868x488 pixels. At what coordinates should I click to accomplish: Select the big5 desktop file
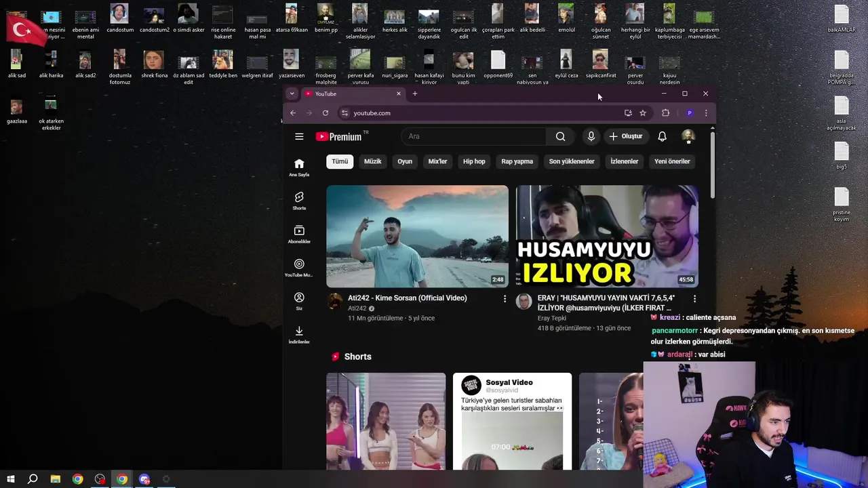[842, 156]
